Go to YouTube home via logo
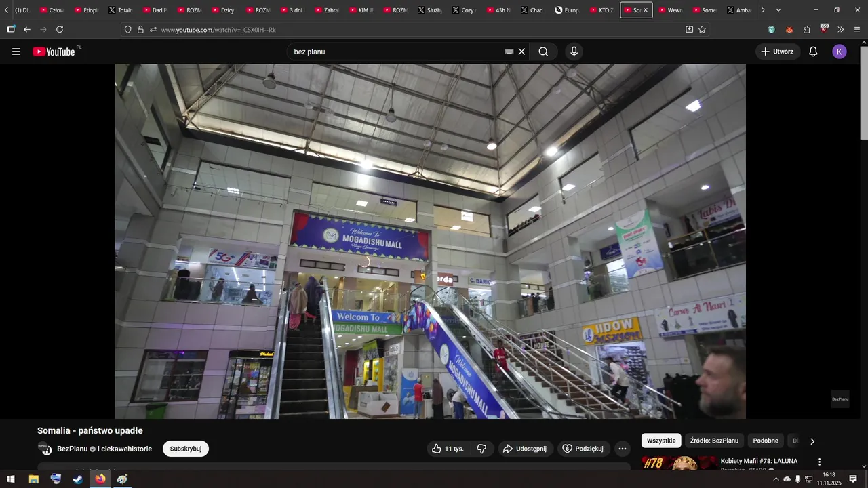 [54, 52]
